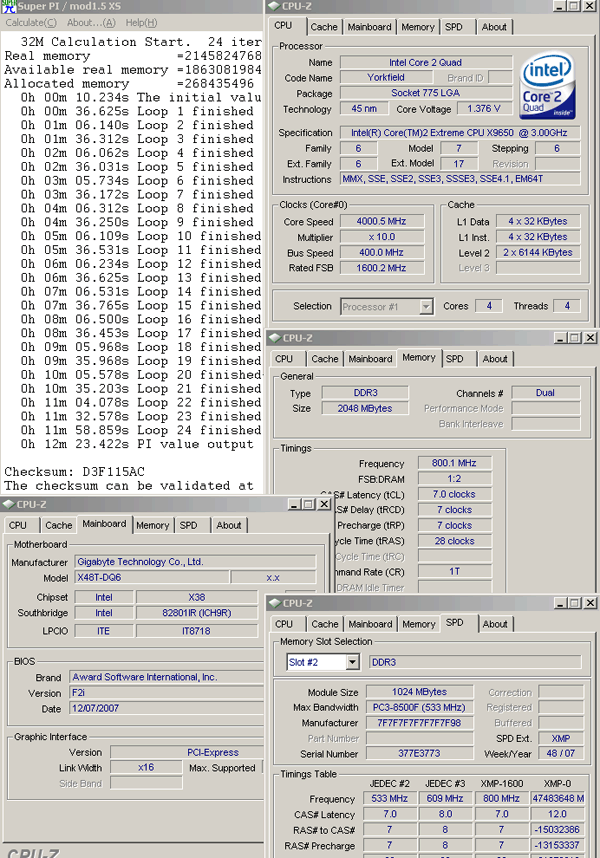Viewport: 600px width, 858px height.
Task: Close the CPU-Z SPD window
Action: [590, 603]
